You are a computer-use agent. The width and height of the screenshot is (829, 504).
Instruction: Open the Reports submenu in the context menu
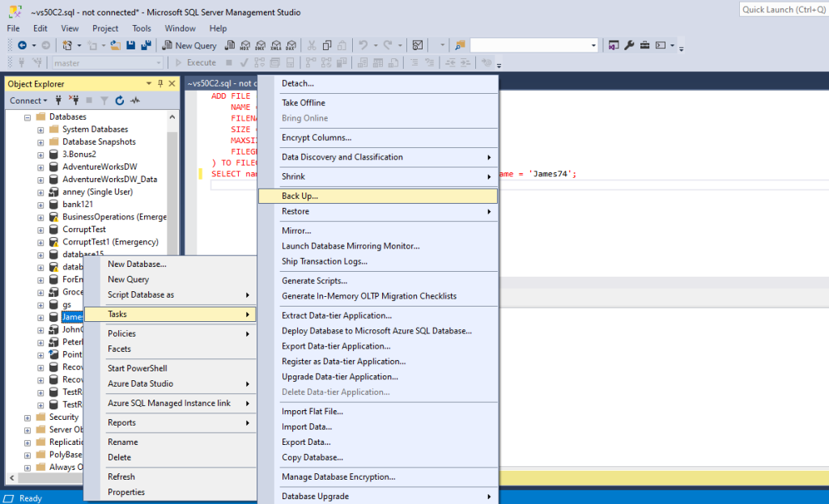(170, 422)
